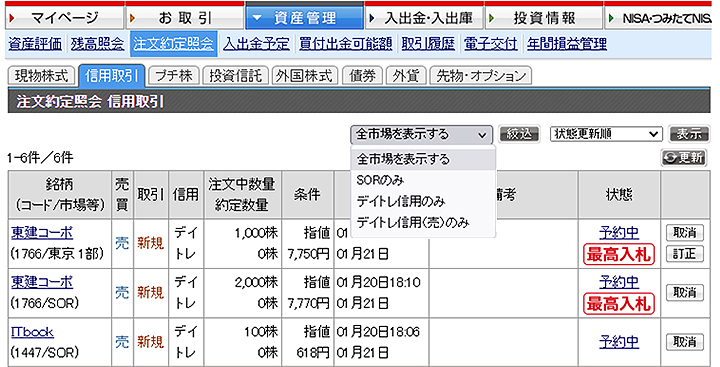Switch to the プチ株 tab

tap(174, 76)
